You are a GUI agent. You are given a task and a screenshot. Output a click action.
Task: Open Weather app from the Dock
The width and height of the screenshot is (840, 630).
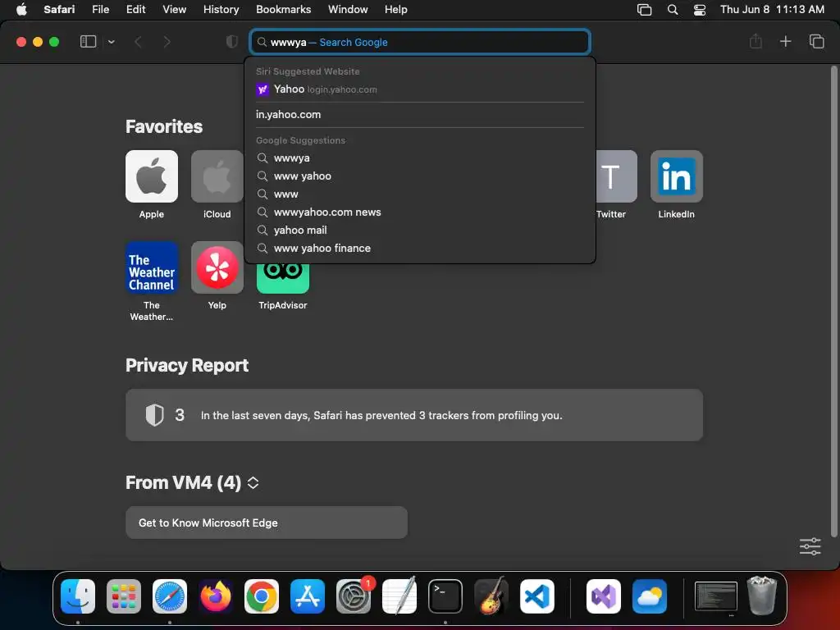[650, 596]
